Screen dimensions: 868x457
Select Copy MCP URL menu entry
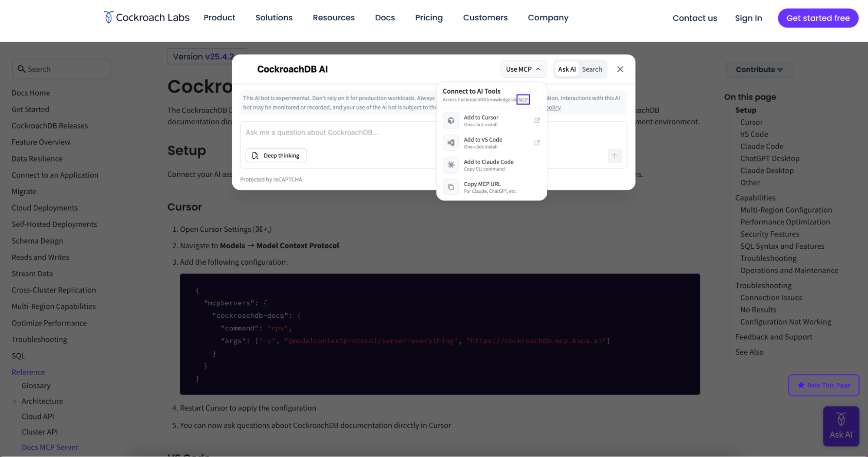click(491, 187)
